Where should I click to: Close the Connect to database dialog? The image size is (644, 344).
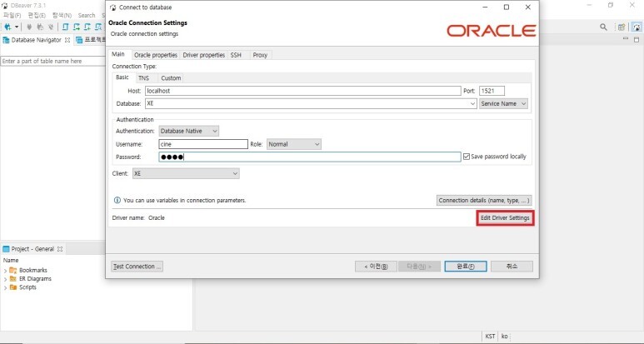pos(527,7)
